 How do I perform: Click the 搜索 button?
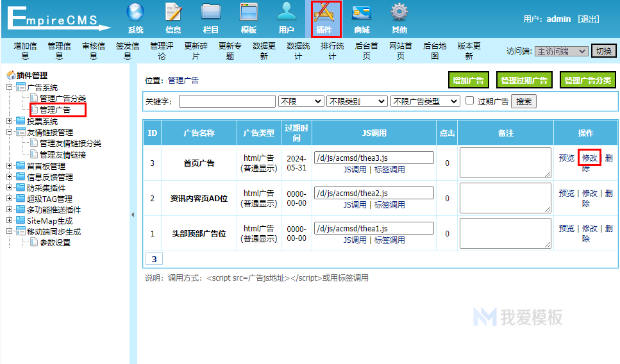pyautogui.click(x=524, y=101)
